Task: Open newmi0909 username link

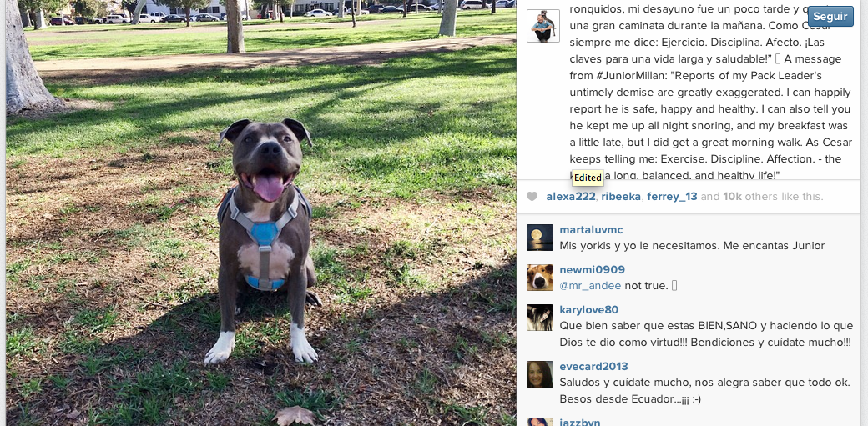Action: 593,270
